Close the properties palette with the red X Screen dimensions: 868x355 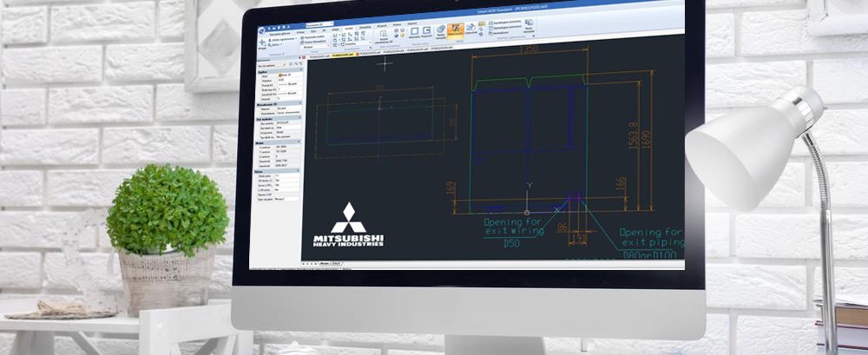(303, 57)
